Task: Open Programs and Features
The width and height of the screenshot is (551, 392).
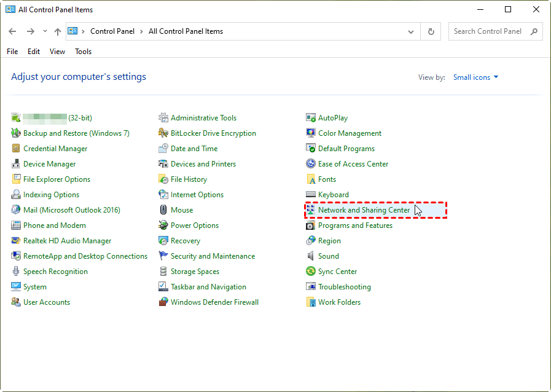Action: [355, 225]
